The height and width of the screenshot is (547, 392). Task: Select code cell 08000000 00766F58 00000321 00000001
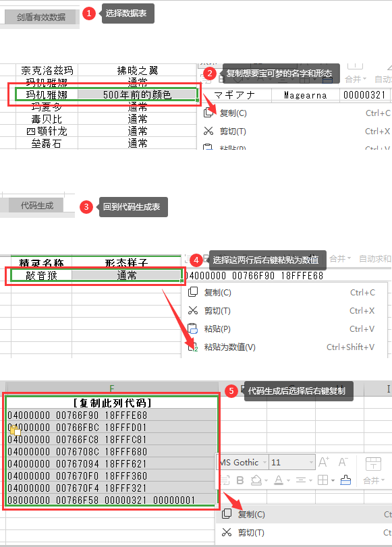pyautogui.click(x=112, y=500)
